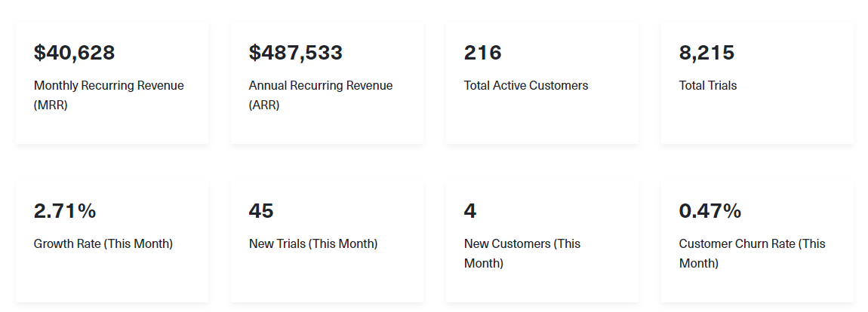
Task: Click the 2.71% growth value
Action: coord(65,211)
